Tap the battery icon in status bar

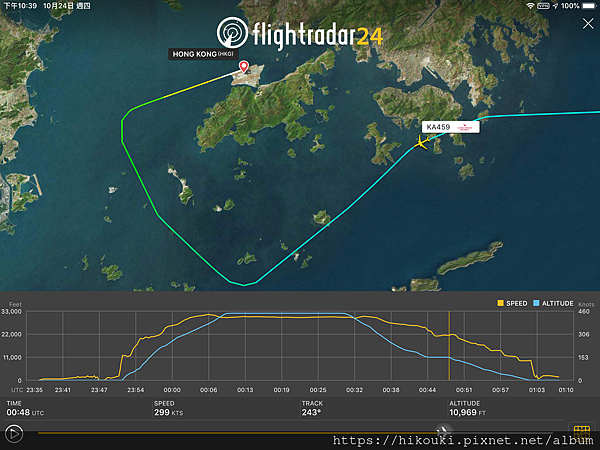pyautogui.click(x=589, y=6)
